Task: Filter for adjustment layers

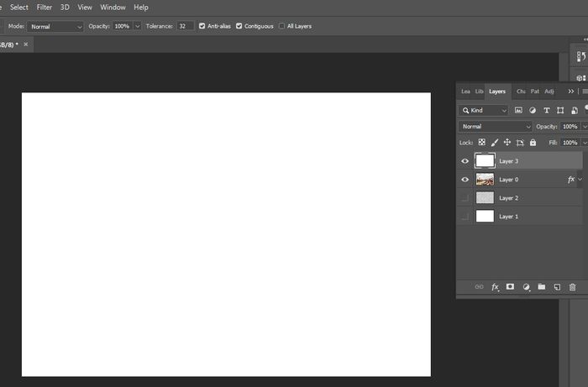Action: (x=533, y=110)
